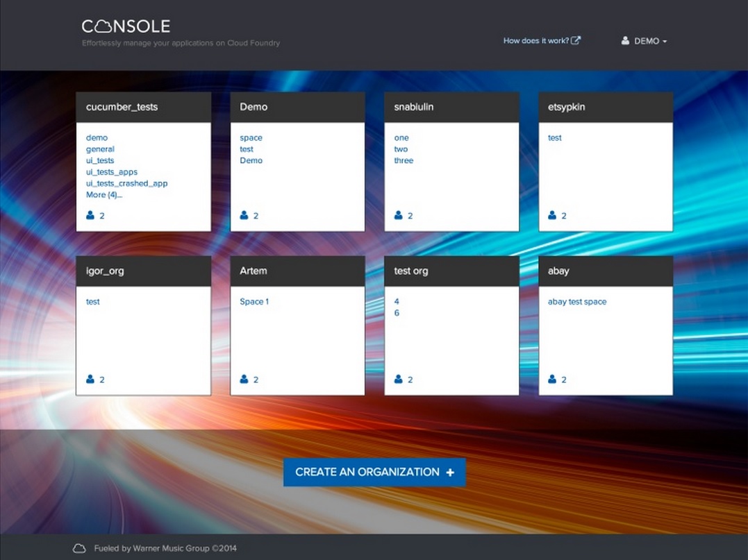The height and width of the screenshot is (560, 748).
Task: Open the Artem organization header
Action: tap(298, 271)
